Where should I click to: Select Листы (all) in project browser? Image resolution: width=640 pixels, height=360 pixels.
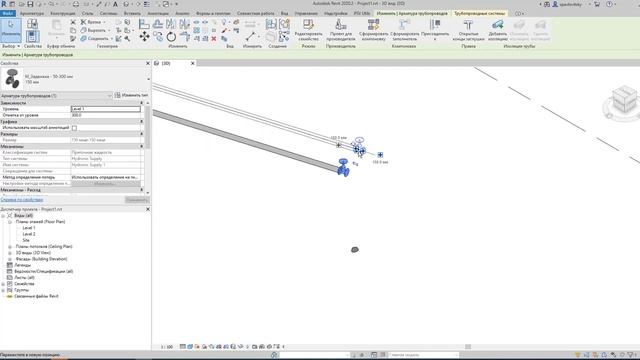[24, 278]
